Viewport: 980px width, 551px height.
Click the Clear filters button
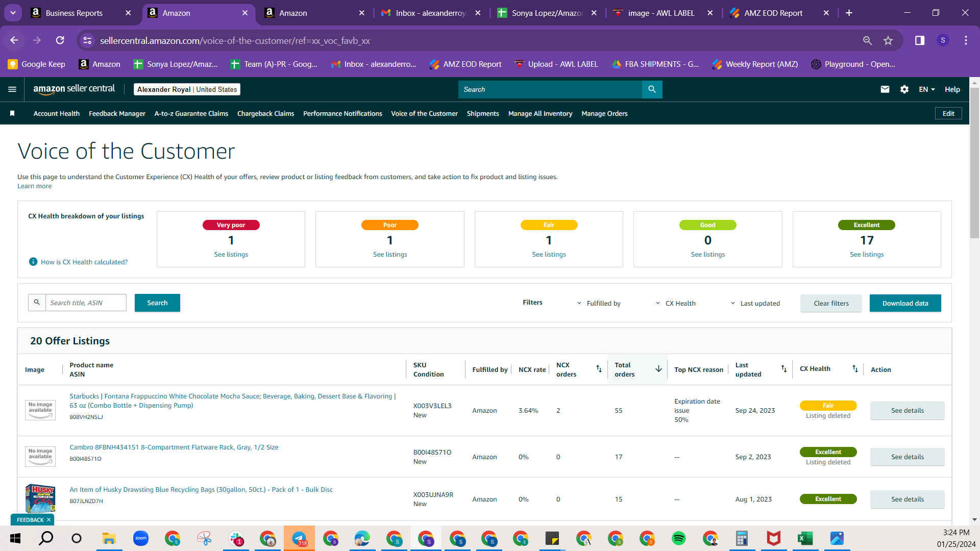[x=831, y=303]
